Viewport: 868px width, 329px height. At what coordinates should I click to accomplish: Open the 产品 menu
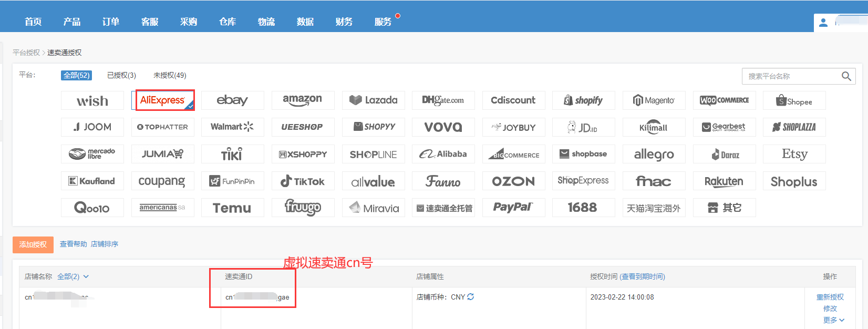tap(72, 22)
